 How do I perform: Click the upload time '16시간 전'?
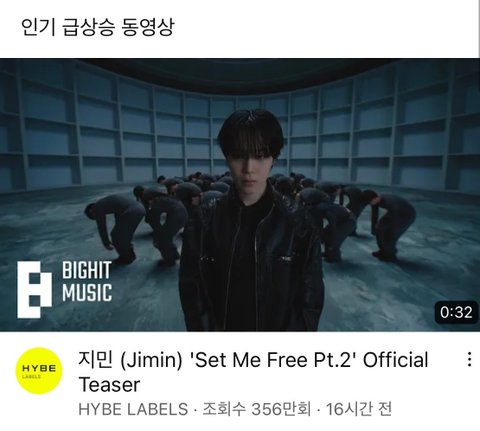tap(358, 409)
